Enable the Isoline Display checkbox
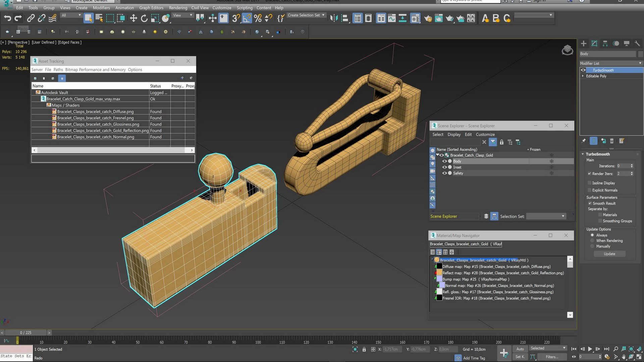Screen dimensions: 644x362 tap(590, 183)
